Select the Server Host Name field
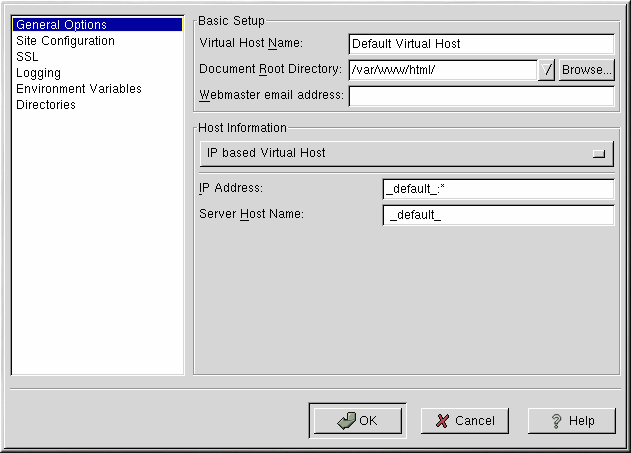This screenshot has height=453, width=631. point(497,216)
